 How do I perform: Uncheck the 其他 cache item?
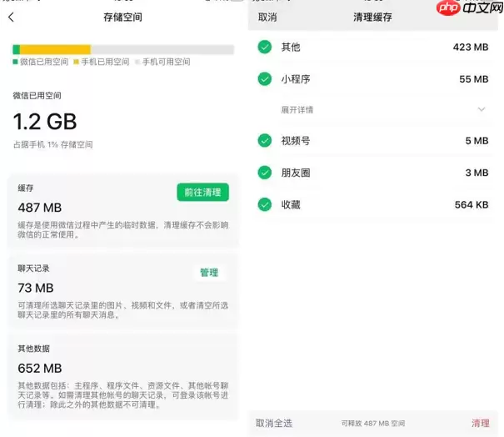[265, 47]
